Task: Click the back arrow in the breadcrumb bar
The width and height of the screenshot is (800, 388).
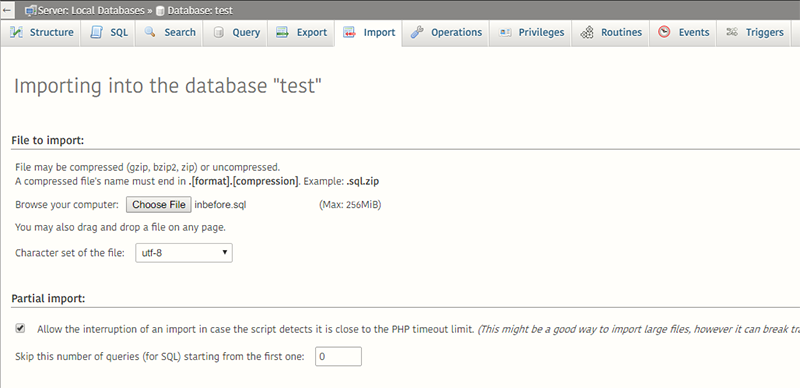Action: click(x=7, y=10)
